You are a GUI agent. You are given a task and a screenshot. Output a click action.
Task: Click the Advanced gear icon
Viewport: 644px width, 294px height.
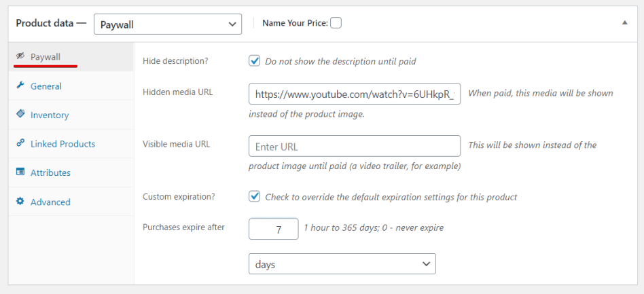20,202
